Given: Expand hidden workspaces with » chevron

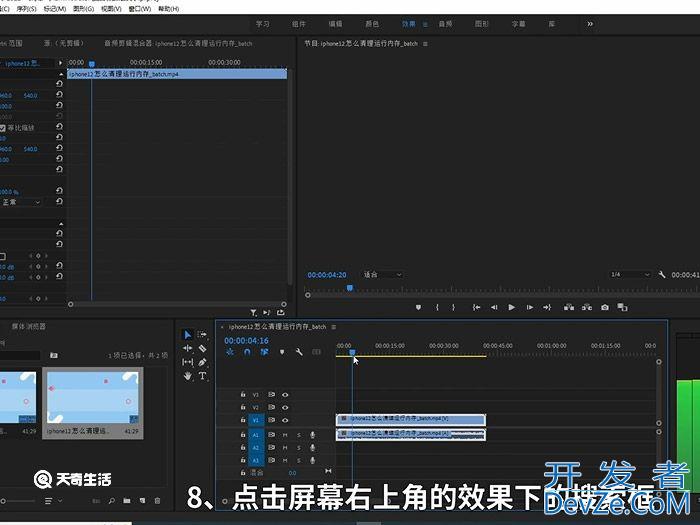Looking at the screenshot, I should coord(590,24).
